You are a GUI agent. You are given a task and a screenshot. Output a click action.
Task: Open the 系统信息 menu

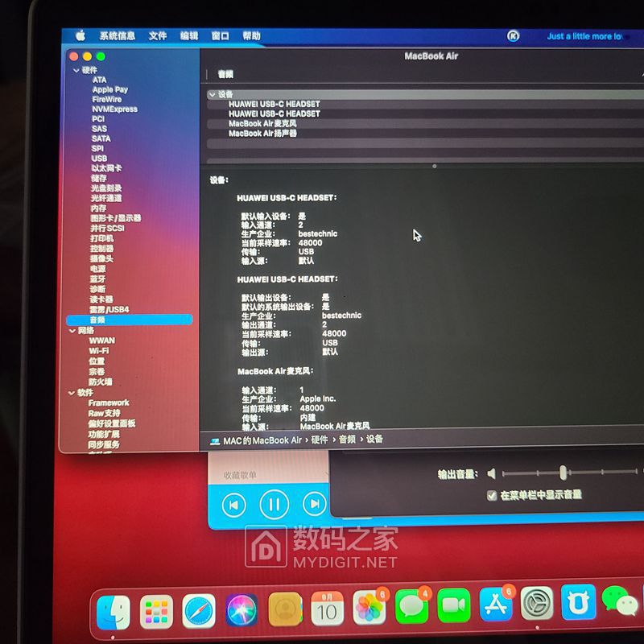[x=118, y=35]
